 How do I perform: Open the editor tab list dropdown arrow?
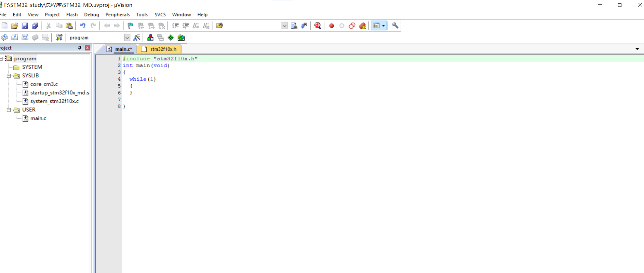click(x=637, y=49)
